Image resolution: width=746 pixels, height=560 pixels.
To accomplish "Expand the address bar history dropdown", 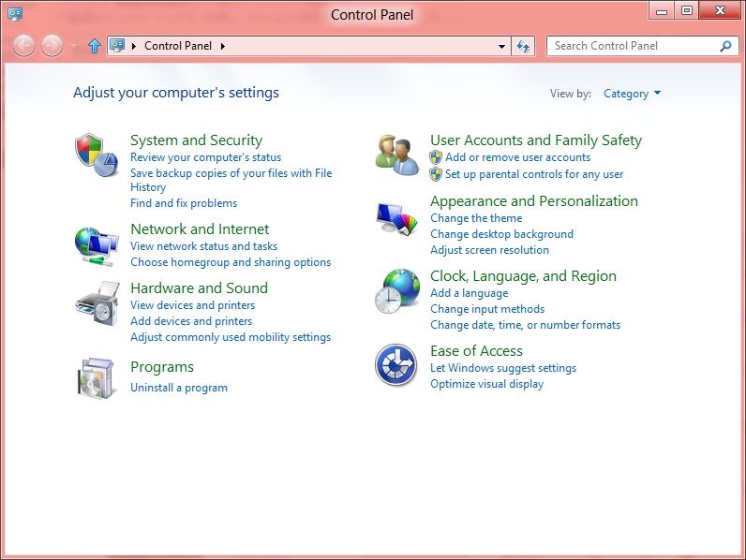I will [501, 46].
